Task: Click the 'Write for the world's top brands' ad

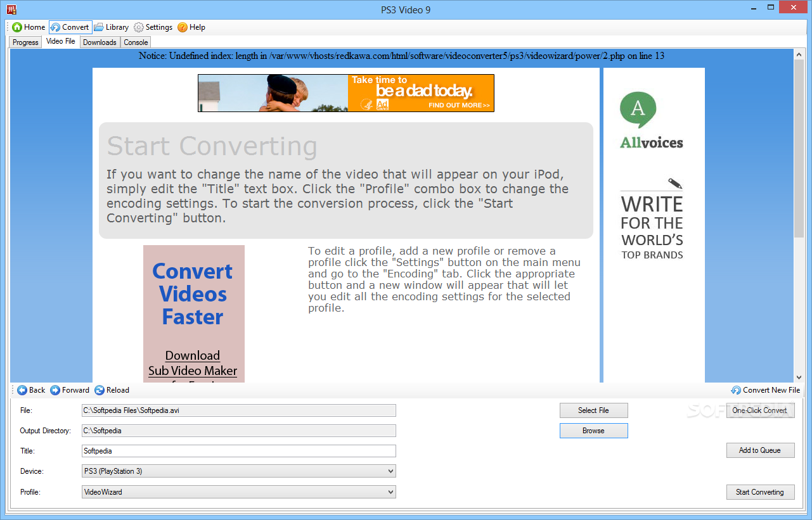Action: coord(652,220)
